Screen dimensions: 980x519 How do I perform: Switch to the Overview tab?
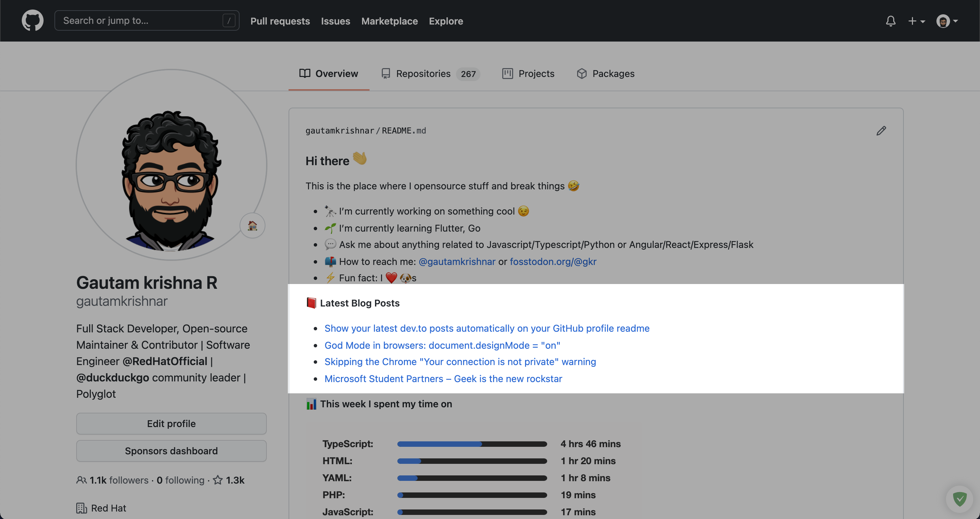(329, 74)
